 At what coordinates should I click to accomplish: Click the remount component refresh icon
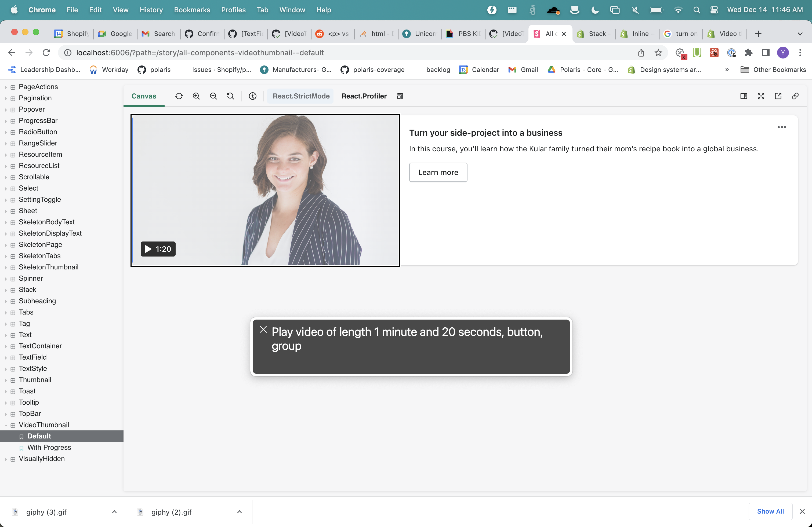tap(179, 96)
